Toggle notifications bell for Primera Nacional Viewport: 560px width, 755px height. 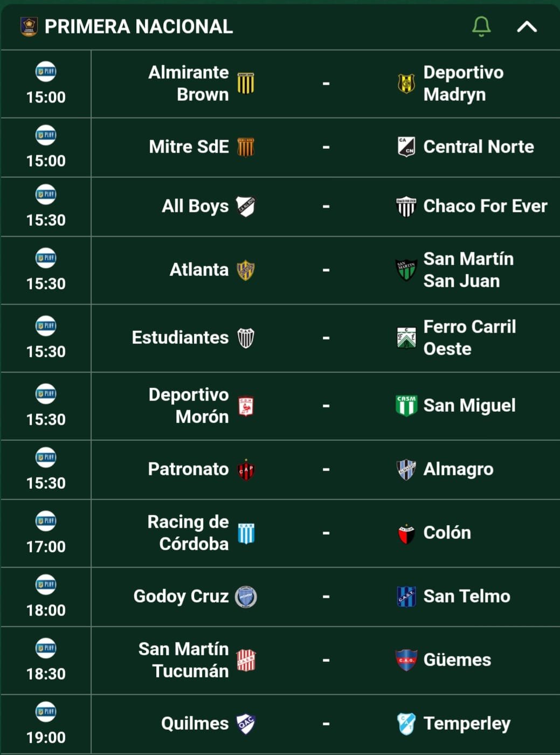coord(481,26)
